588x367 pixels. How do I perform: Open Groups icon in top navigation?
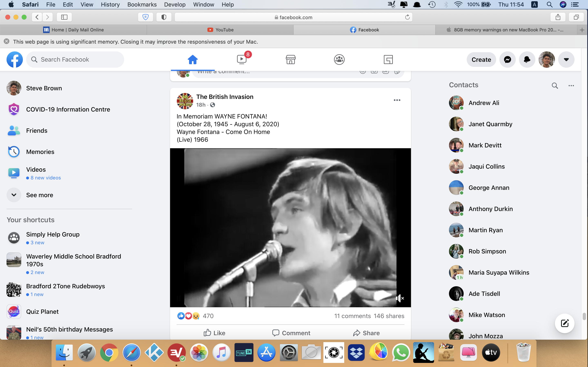pos(339,60)
